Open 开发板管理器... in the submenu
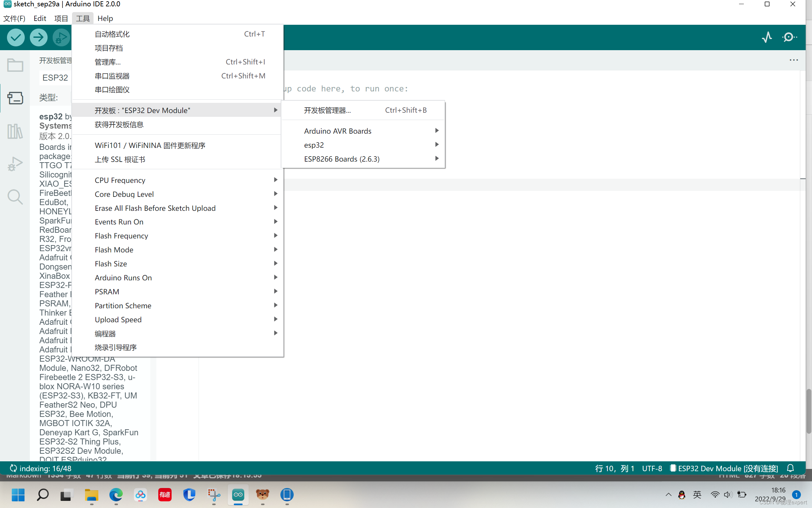 tap(363, 110)
